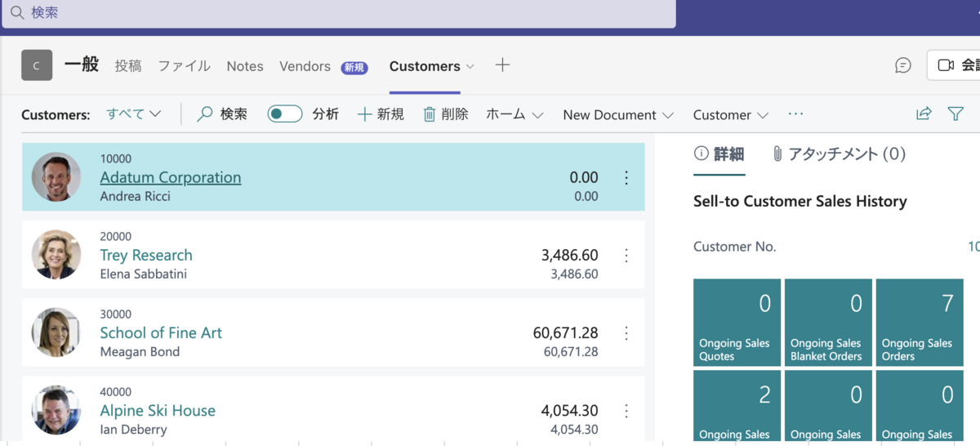Create a new customer with 新規

(381, 114)
